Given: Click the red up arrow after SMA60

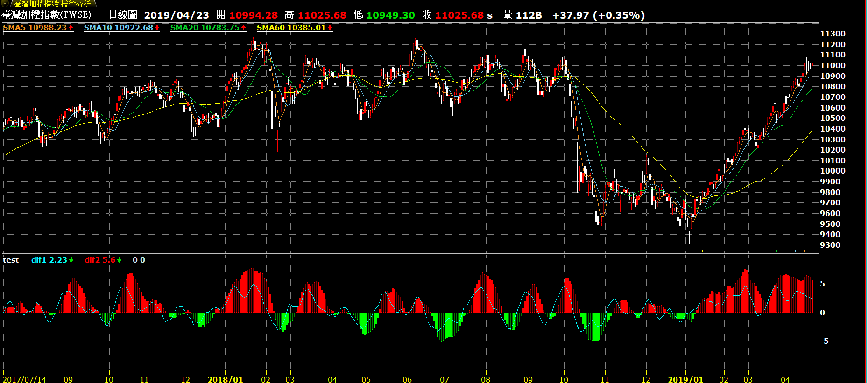Looking at the screenshot, I should [x=330, y=28].
